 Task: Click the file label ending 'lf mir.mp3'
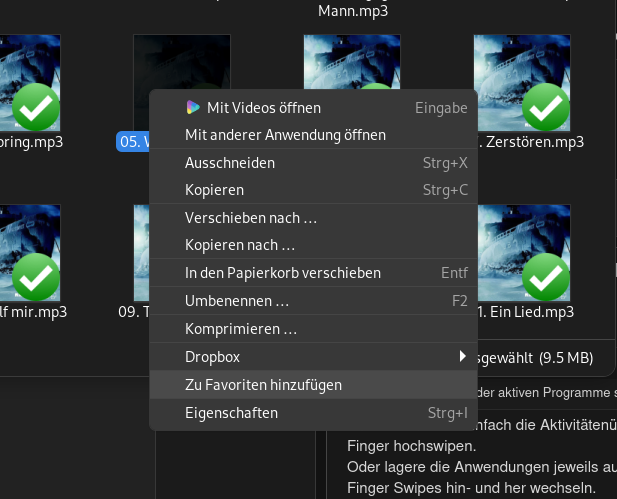(33, 312)
